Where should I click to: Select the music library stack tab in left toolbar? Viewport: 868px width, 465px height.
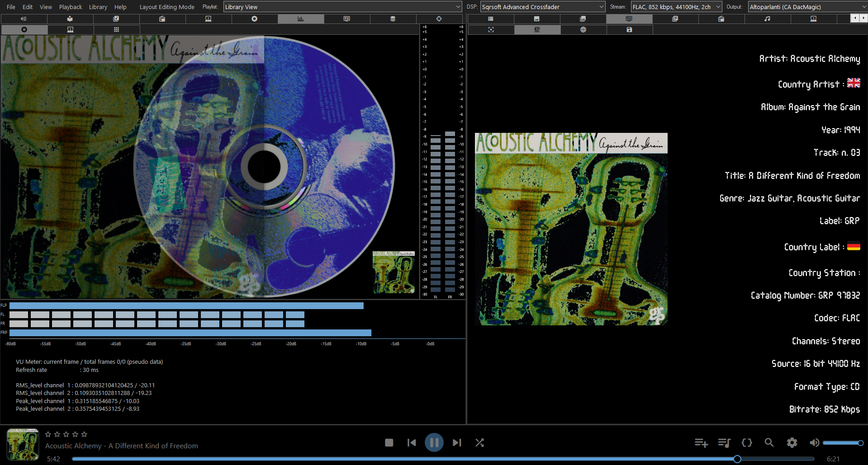point(116,19)
